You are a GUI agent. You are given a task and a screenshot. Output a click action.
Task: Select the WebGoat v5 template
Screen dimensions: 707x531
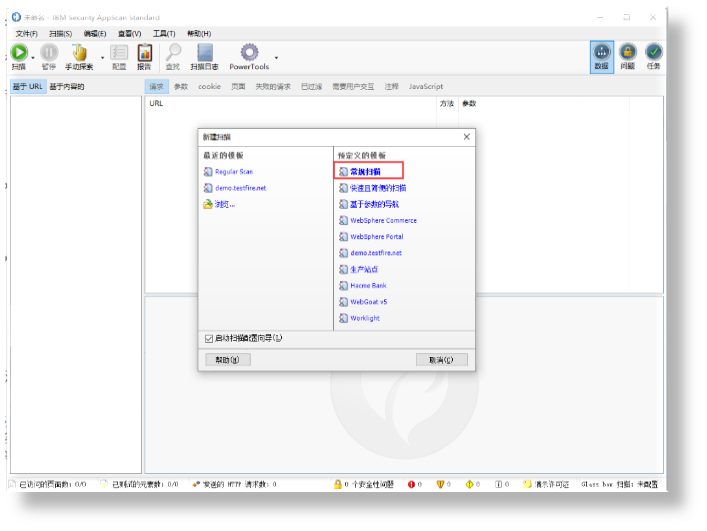(368, 302)
